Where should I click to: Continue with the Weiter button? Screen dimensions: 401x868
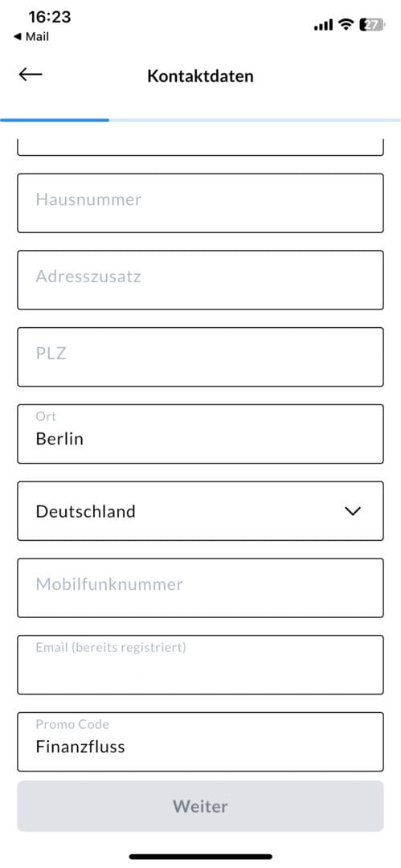click(201, 806)
